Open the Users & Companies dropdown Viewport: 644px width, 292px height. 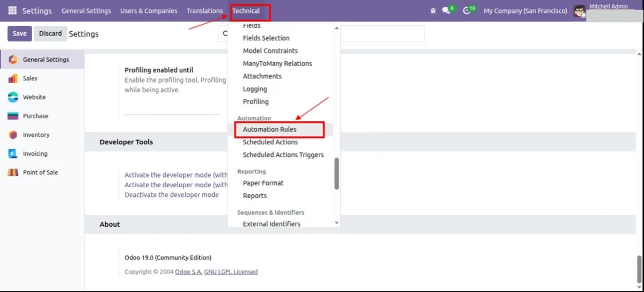[x=149, y=11]
